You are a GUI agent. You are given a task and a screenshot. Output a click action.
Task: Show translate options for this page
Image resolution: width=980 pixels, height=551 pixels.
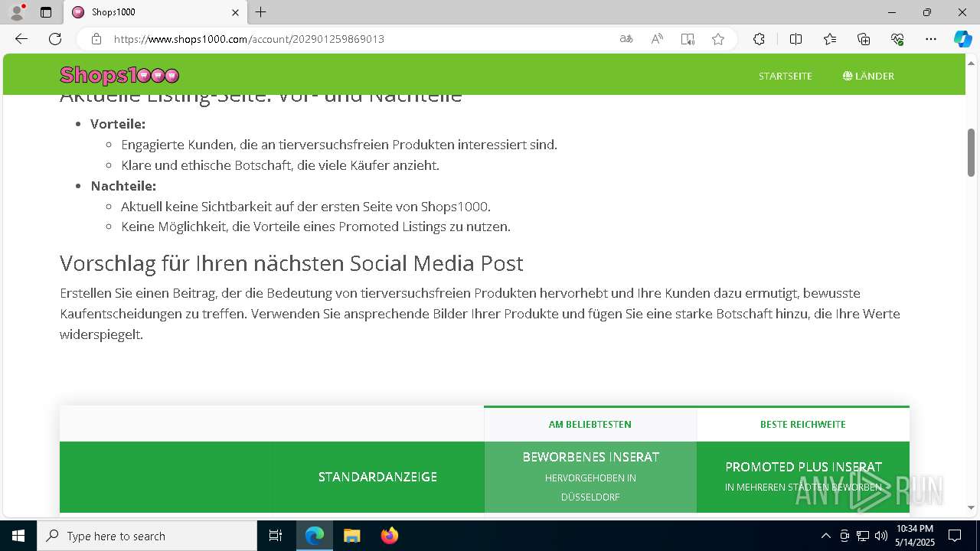coord(626,39)
